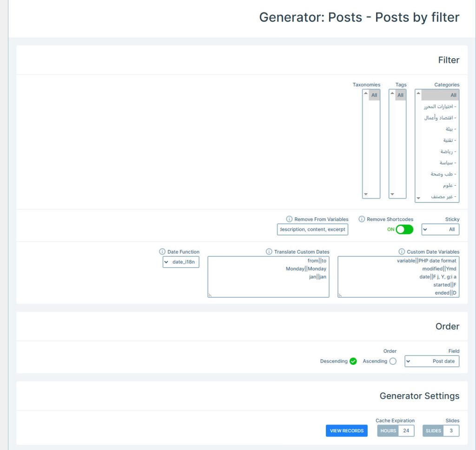Toggle the Remove Shortcodes switch off
The image size is (476, 450).
click(x=404, y=229)
